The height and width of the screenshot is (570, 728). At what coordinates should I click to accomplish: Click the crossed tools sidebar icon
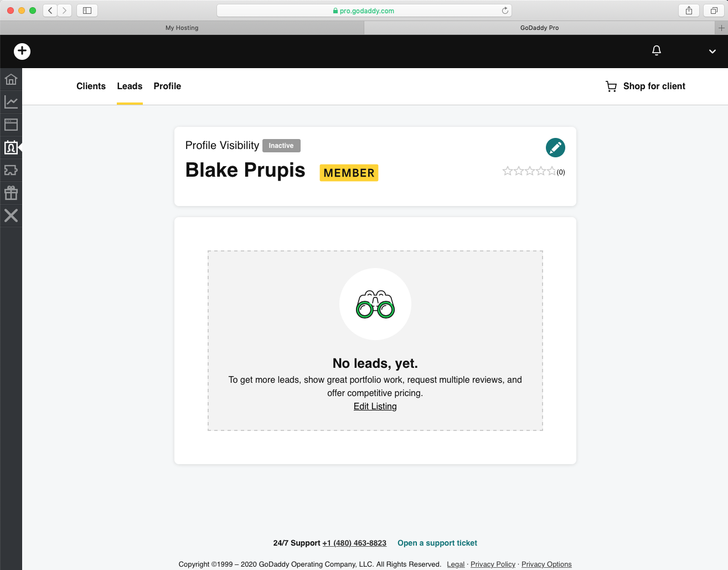tap(11, 215)
